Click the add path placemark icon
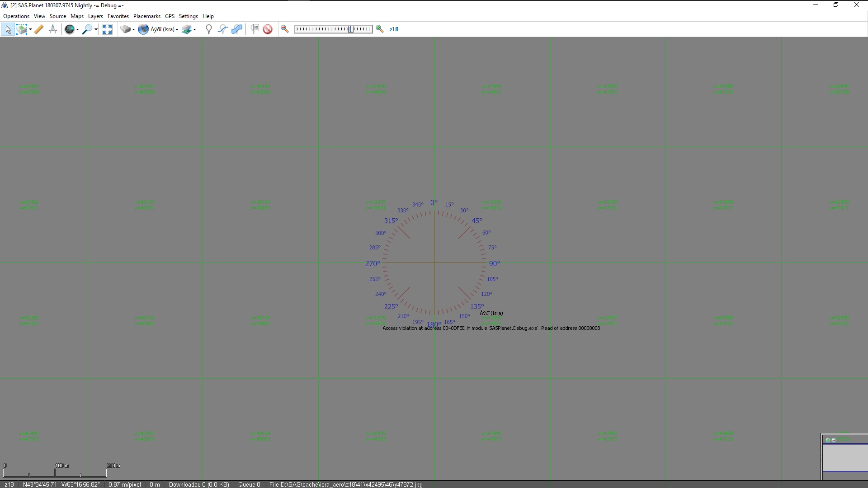868x488 pixels. pyautogui.click(x=222, y=29)
